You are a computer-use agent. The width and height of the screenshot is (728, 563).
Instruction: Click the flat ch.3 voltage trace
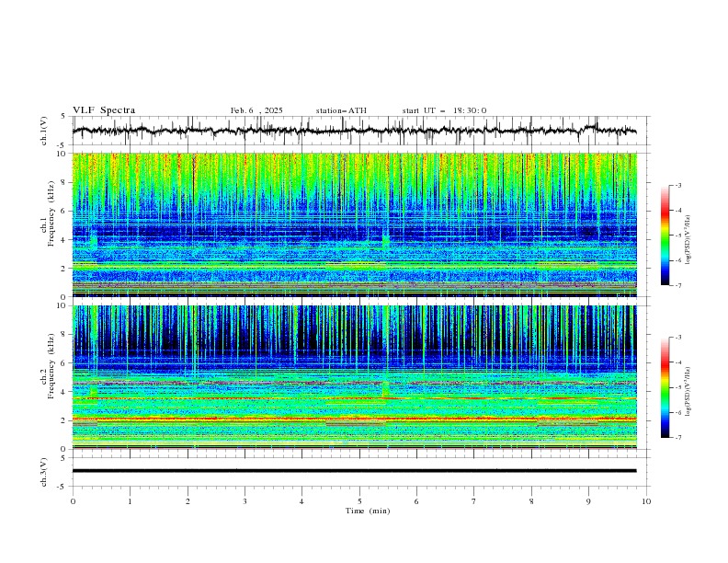click(354, 471)
